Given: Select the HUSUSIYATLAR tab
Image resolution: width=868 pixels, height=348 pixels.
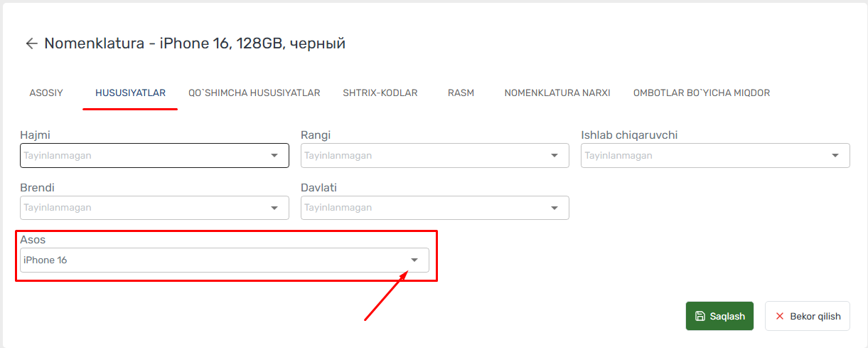Looking at the screenshot, I should tap(130, 93).
